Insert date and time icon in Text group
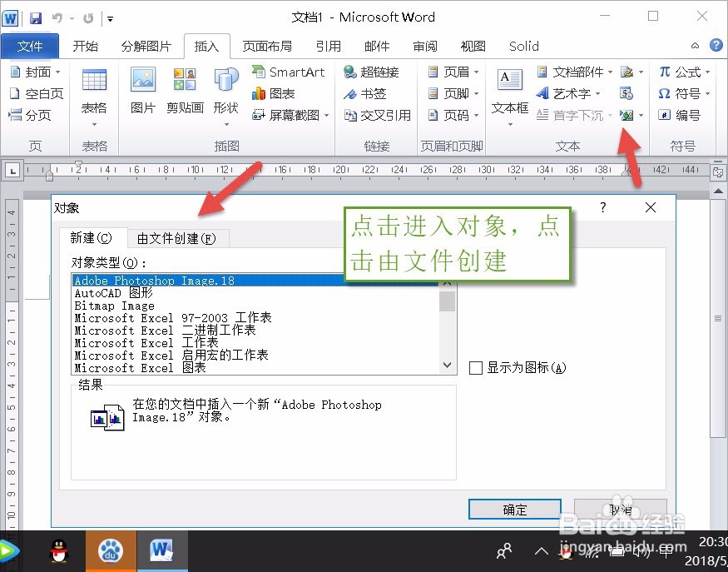 click(626, 93)
